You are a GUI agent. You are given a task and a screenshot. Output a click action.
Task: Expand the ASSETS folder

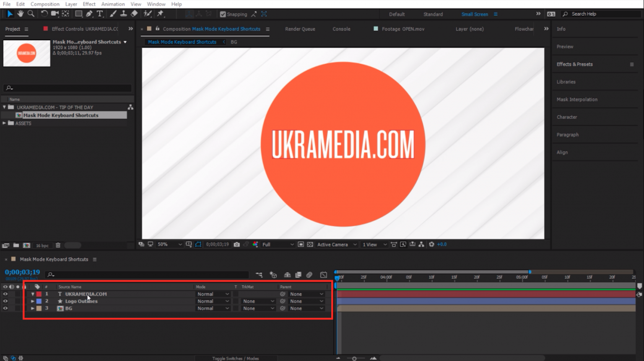4,123
